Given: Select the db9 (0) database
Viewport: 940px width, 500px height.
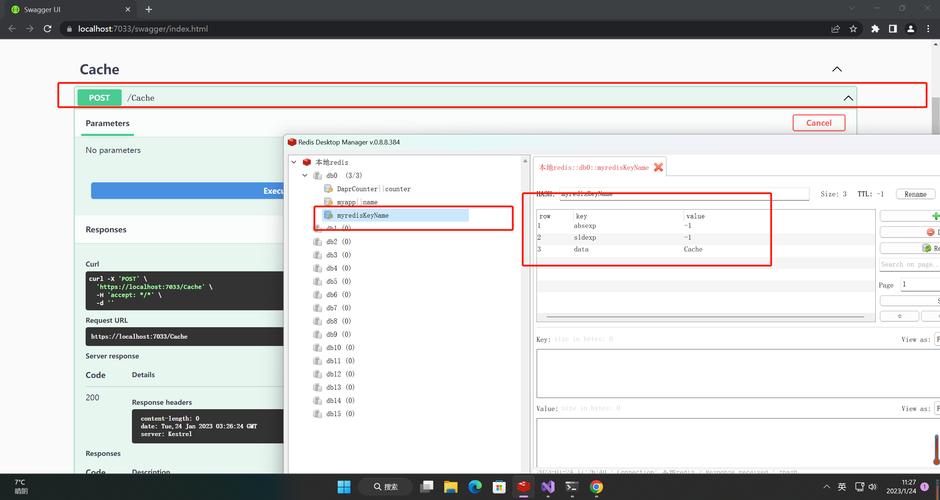Looking at the screenshot, I should click(x=339, y=334).
